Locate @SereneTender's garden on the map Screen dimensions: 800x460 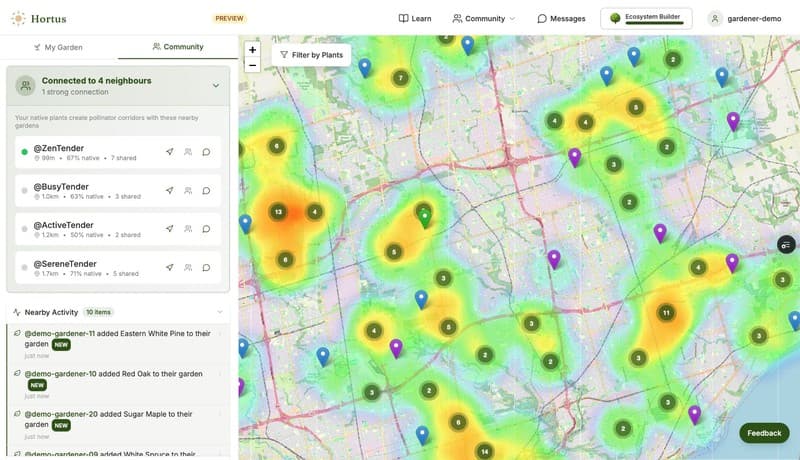pyautogui.click(x=170, y=268)
